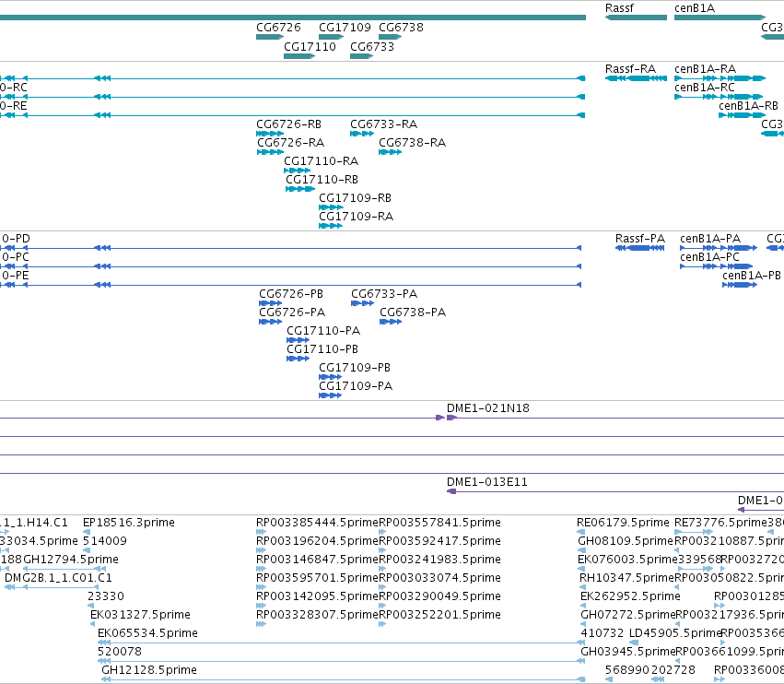Click the RP003146847.5prime EST label
This screenshot has width=784, height=684.
[x=317, y=560]
